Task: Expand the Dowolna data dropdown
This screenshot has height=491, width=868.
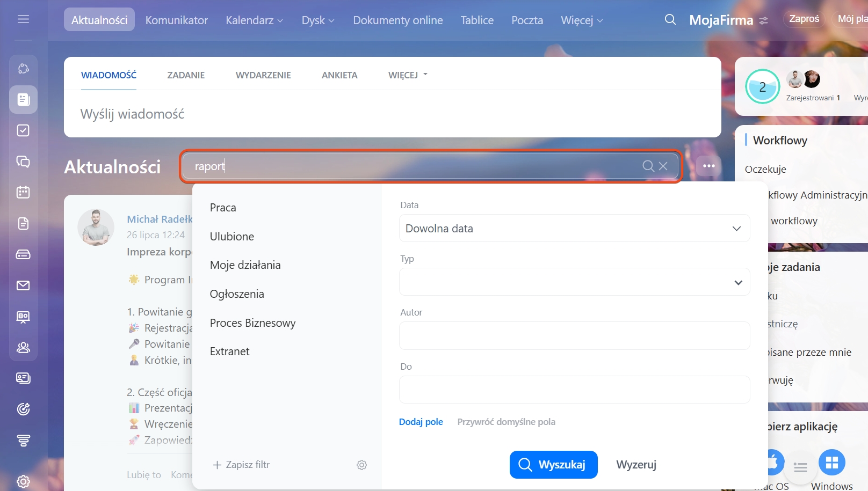Action: click(574, 229)
